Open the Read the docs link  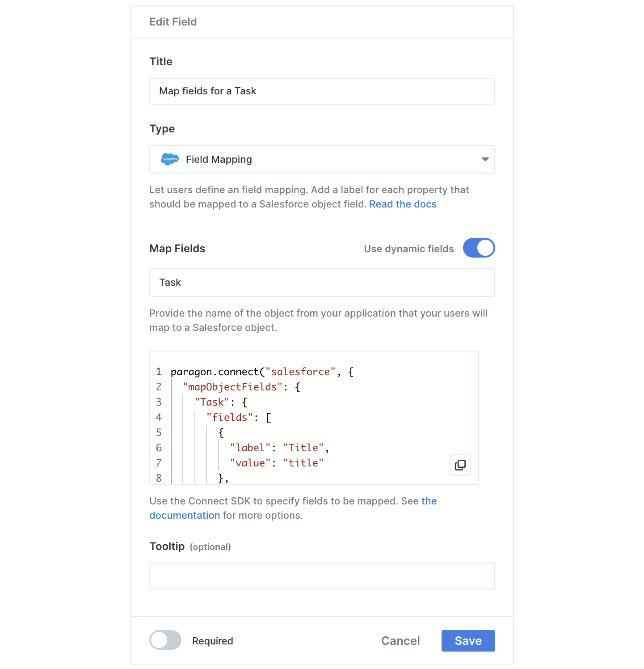click(x=403, y=204)
